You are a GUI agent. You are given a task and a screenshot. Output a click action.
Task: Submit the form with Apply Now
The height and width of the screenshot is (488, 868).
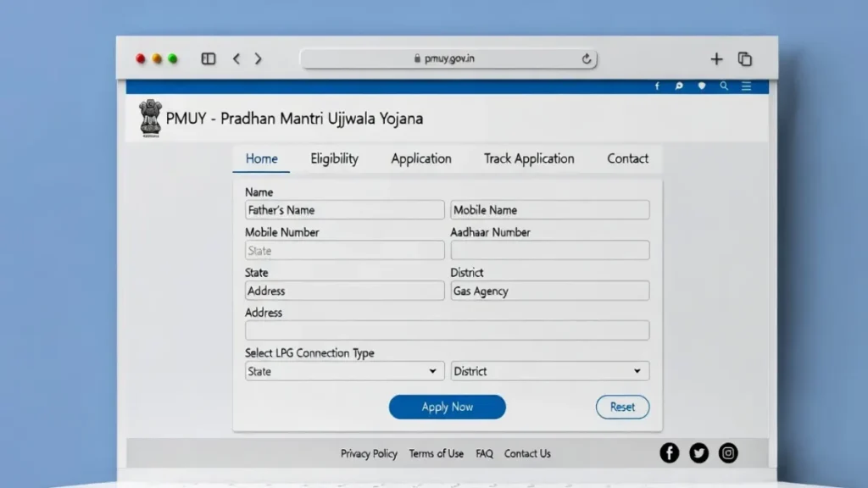pos(448,407)
